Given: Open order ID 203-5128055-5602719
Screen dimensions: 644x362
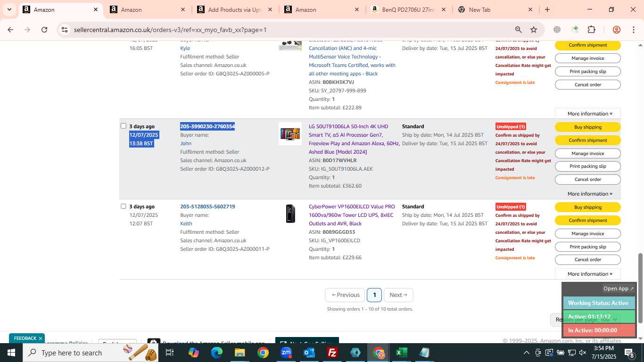Looking at the screenshot, I should point(207,206).
